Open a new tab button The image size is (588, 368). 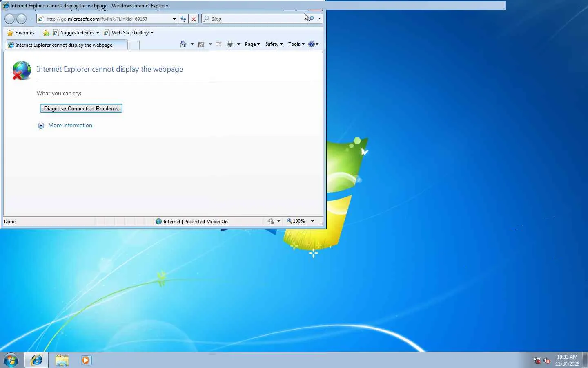coord(134,45)
